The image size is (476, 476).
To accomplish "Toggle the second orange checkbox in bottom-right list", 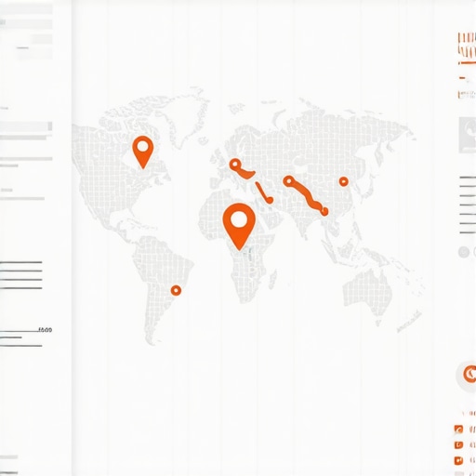I will pos(458,445).
